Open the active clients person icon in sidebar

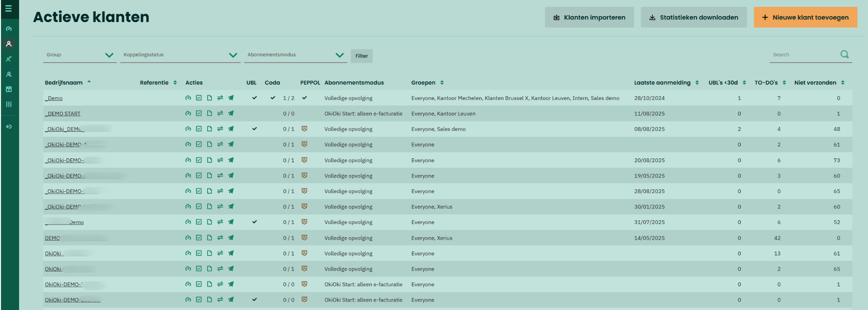(x=8, y=44)
